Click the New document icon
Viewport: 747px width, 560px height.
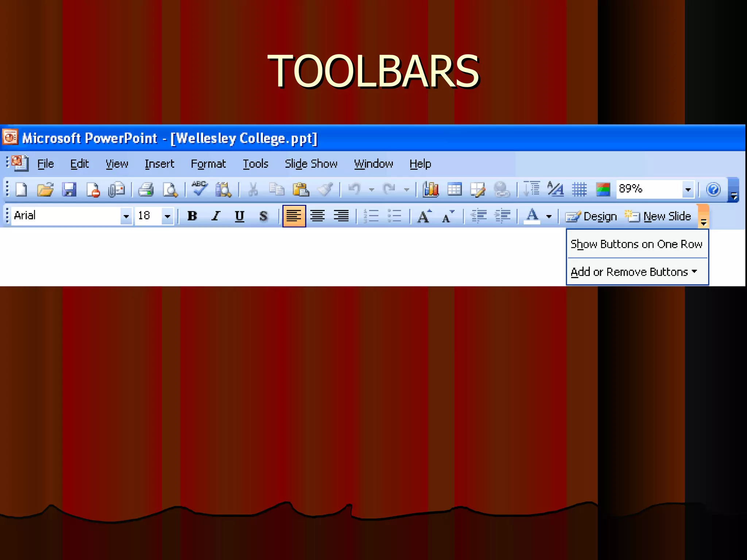point(22,190)
